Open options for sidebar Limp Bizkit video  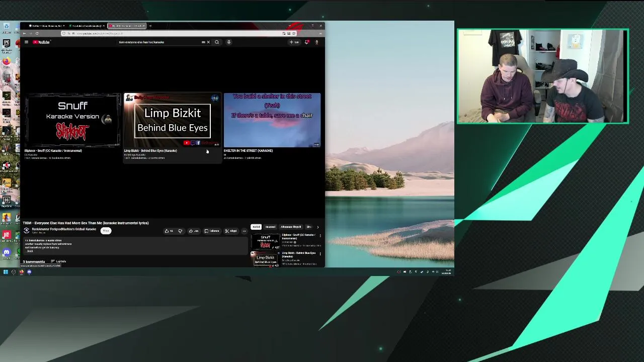point(320,253)
